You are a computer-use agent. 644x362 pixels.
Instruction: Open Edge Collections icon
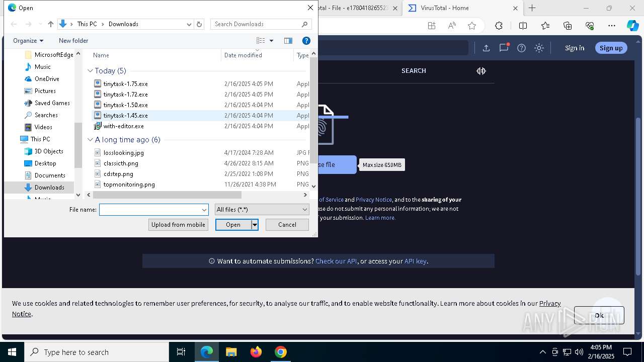568,26
